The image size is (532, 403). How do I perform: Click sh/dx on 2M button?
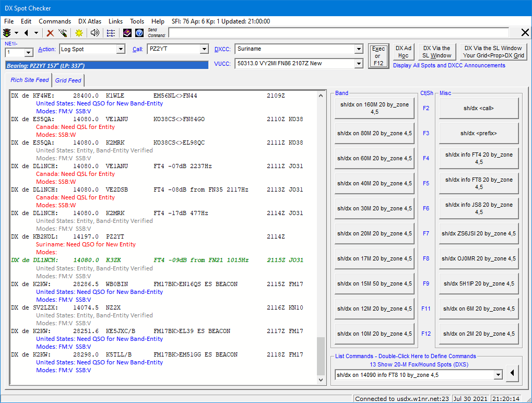(479, 334)
